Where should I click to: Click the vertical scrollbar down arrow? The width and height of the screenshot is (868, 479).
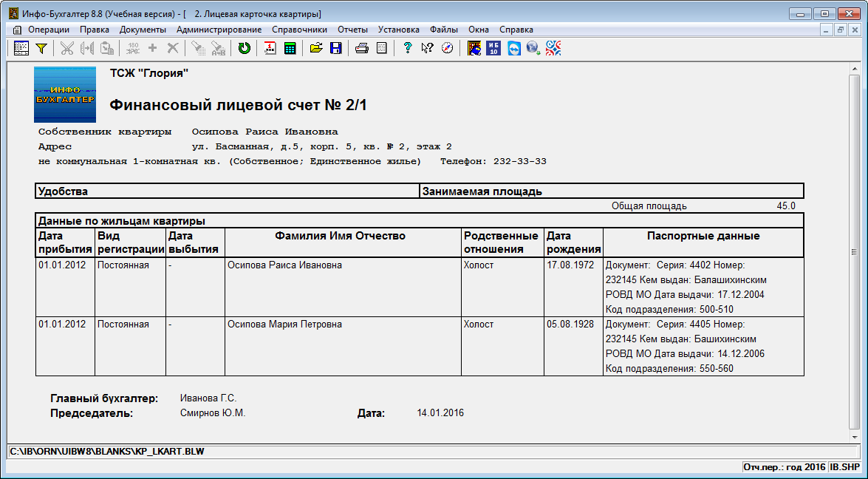coord(855,437)
